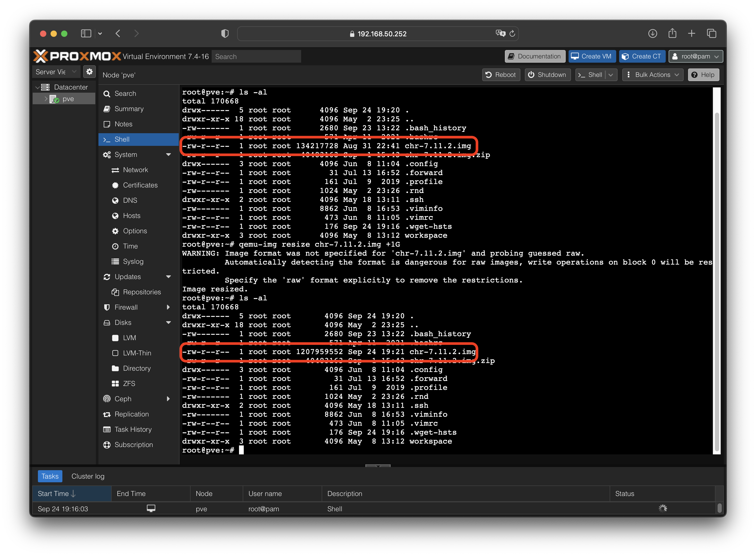Screen dimensions: 756x556
Task: Switch to the Cluster log tab
Action: click(88, 476)
